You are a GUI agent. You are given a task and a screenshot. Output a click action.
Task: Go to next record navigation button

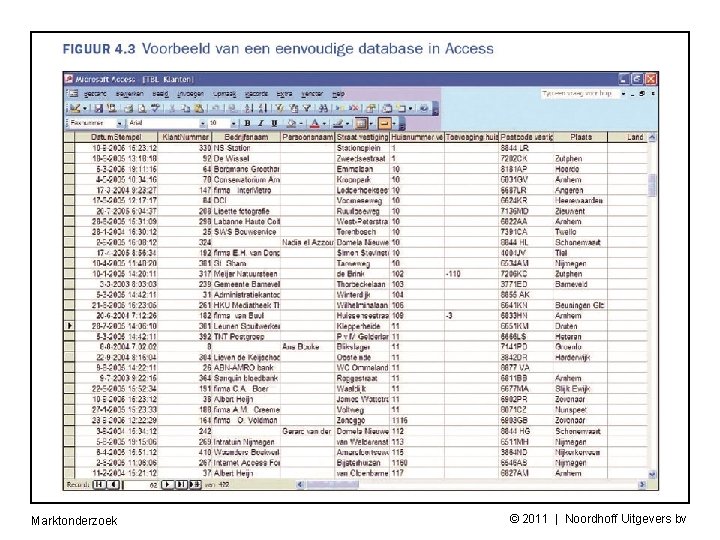(168, 484)
